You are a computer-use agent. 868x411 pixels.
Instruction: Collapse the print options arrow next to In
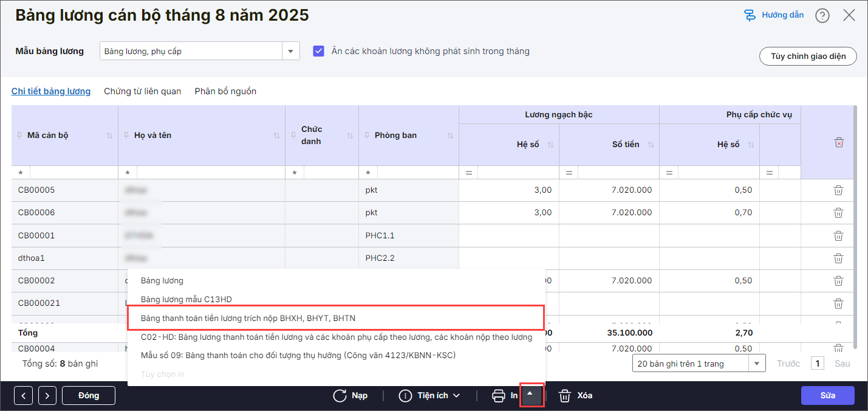coord(530,395)
